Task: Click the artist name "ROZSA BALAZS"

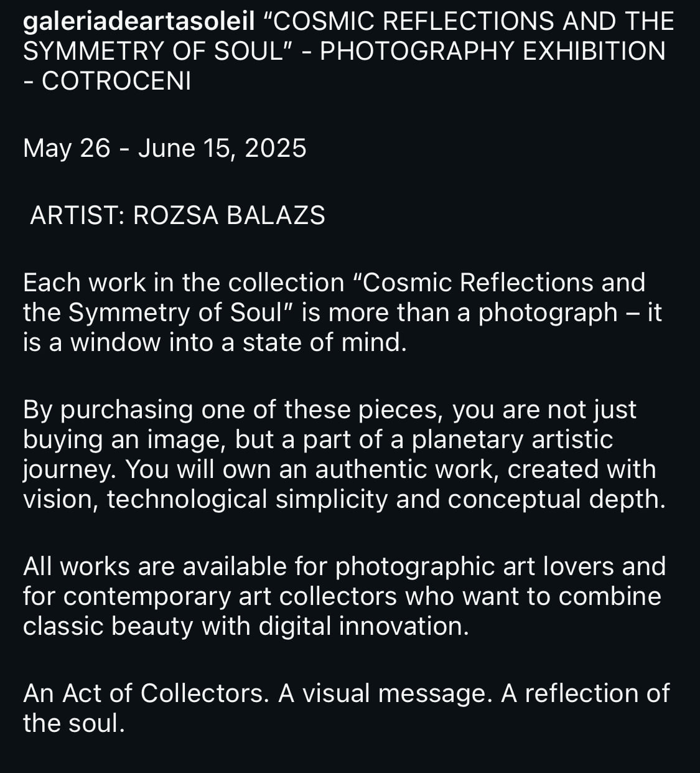Action: pyautogui.click(x=229, y=216)
